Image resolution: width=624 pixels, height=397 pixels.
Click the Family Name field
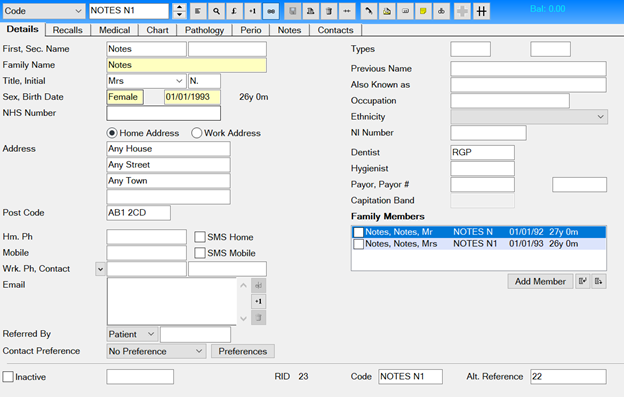[187, 65]
